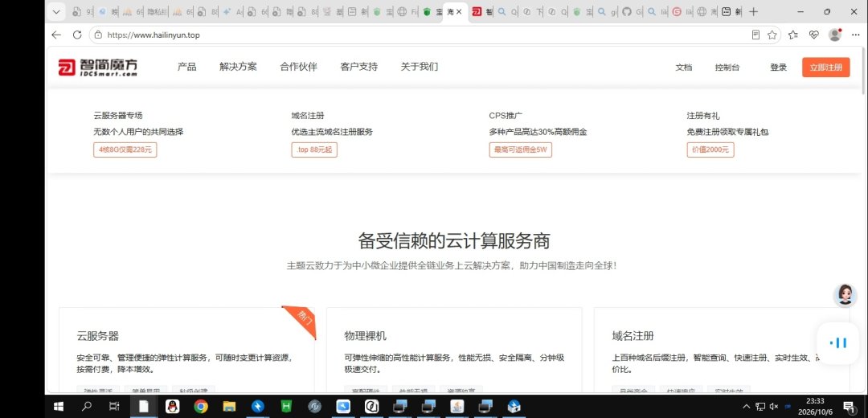Toggle the muted volume tray icon

[x=774, y=407]
